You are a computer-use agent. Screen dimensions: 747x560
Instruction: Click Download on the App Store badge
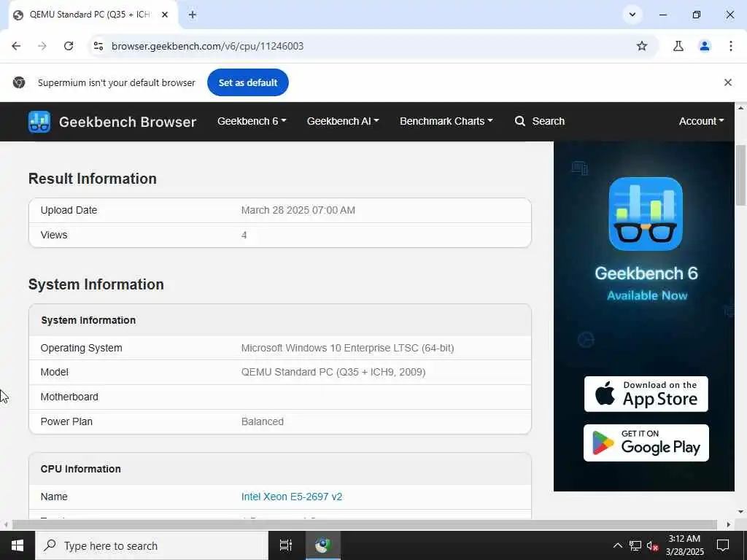click(646, 394)
